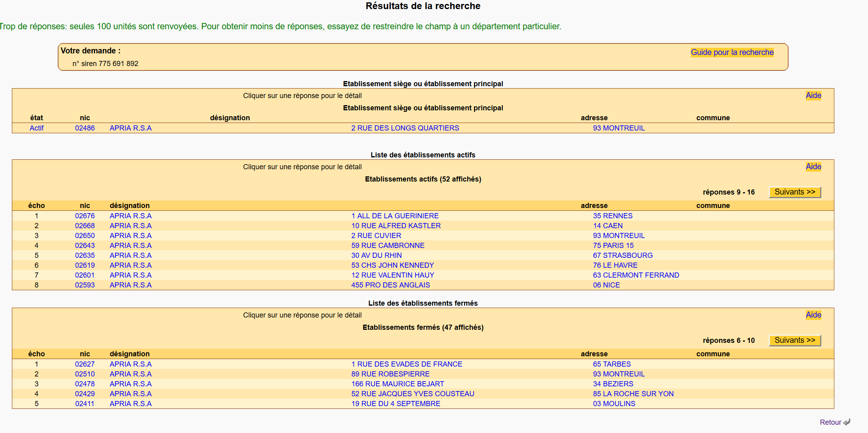Open nic 02601 establishment
The width and height of the screenshot is (868, 433).
click(85, 275)
